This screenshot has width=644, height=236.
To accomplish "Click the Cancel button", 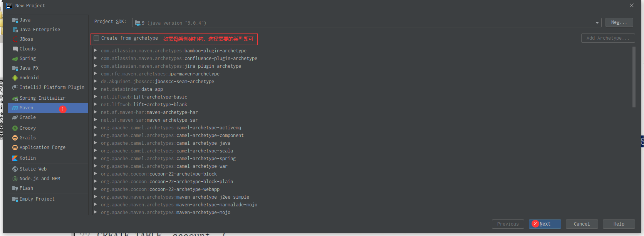I will coord(582,224).
